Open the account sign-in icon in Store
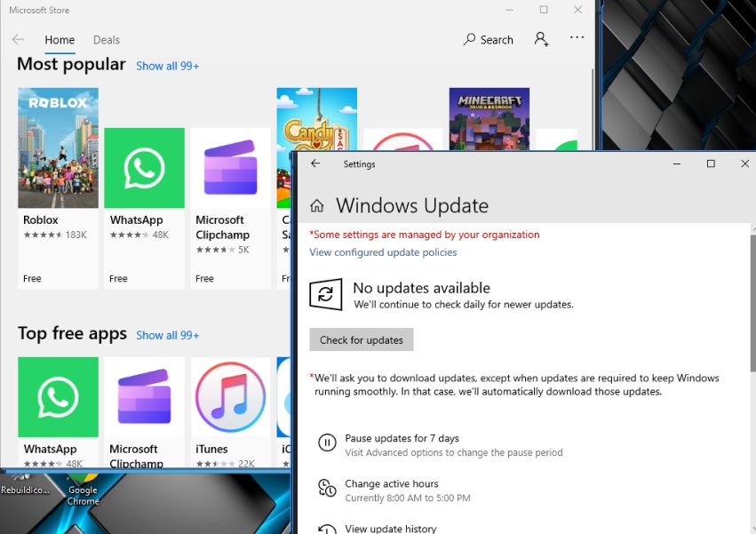Image resolution: width=756 pixels, height=534 pixels. 541,39
